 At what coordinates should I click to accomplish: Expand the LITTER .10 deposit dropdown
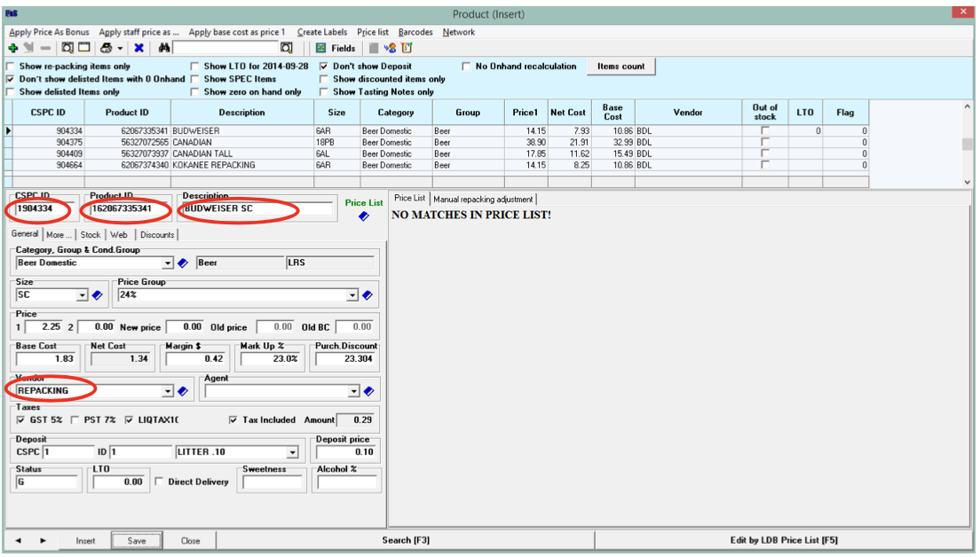pos(293,452)
